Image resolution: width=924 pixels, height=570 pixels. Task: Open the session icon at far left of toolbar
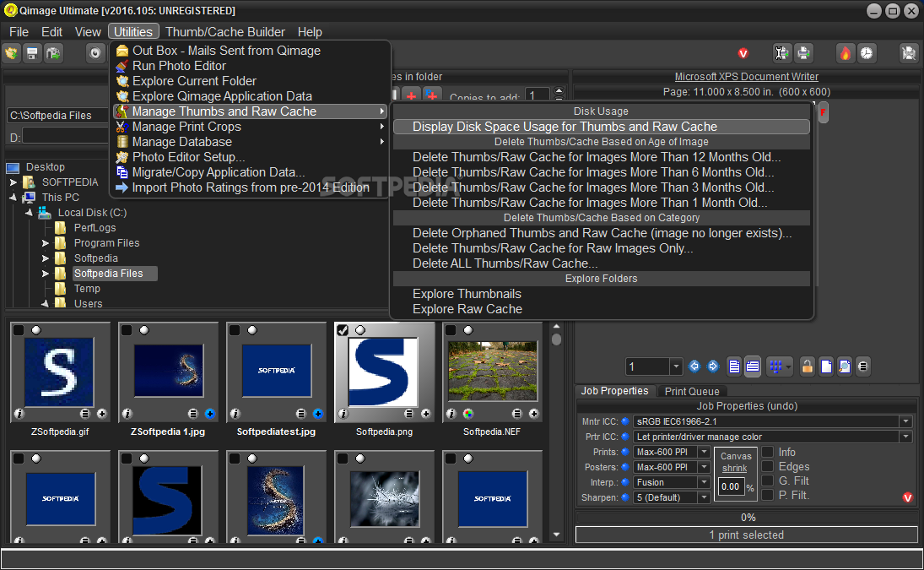[12, 54]
